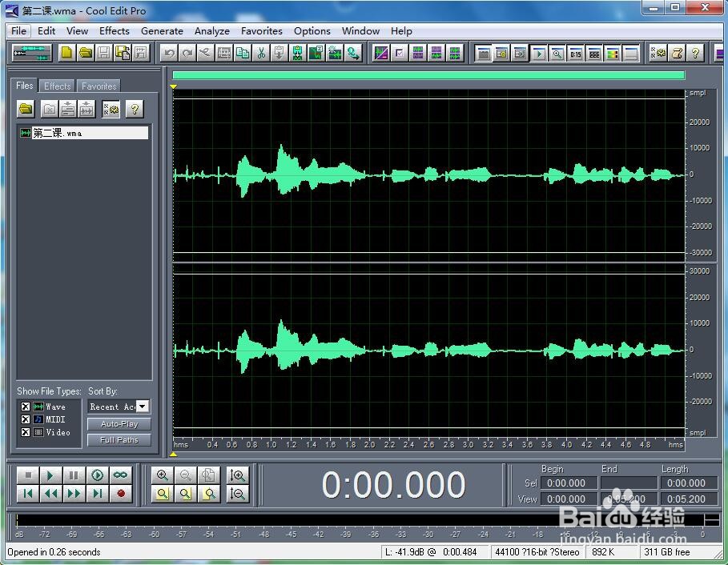The height and width of the screenshot is (565, 728).
Task: Open settings via the toolbar gear icon
Action: tap(658, 53)
